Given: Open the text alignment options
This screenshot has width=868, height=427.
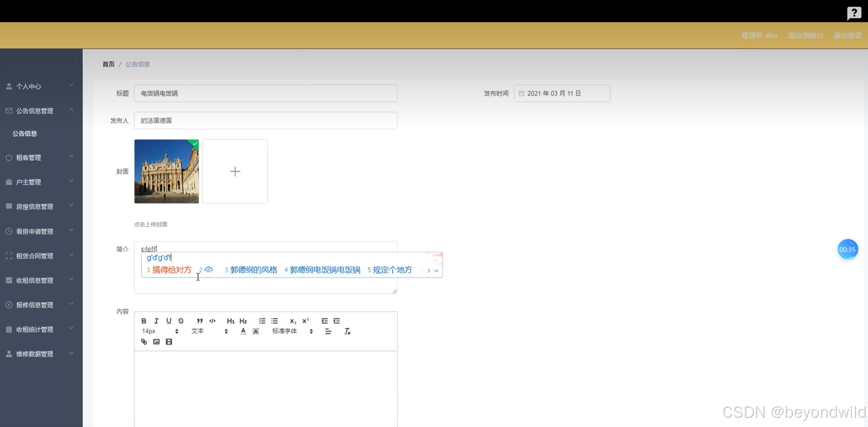Looking at the screenshot, I should point(328,331).
